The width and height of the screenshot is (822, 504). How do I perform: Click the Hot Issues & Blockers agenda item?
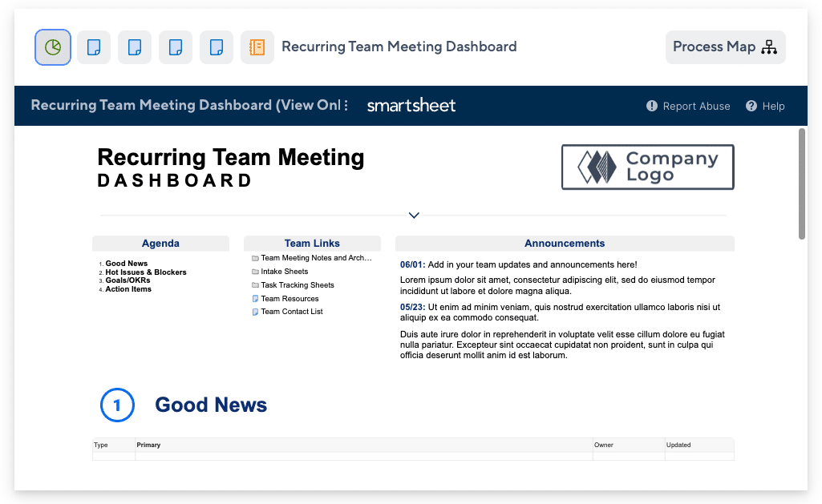[146, 272]
